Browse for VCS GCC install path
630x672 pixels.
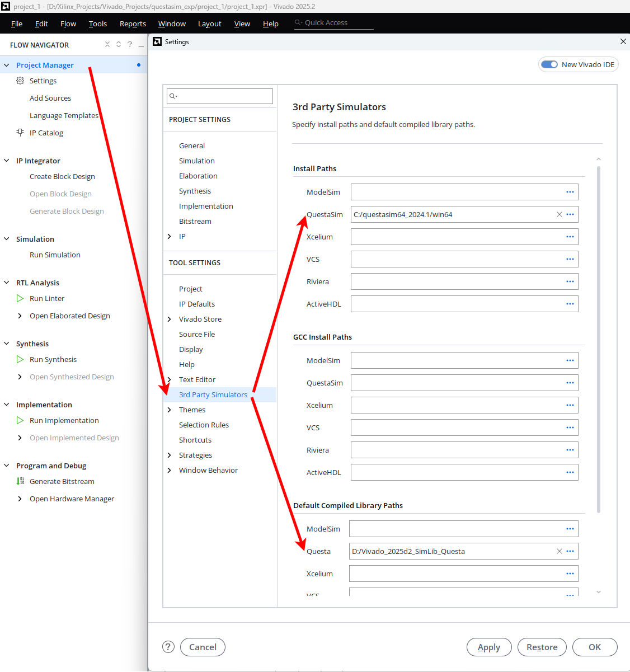[570, 427]
